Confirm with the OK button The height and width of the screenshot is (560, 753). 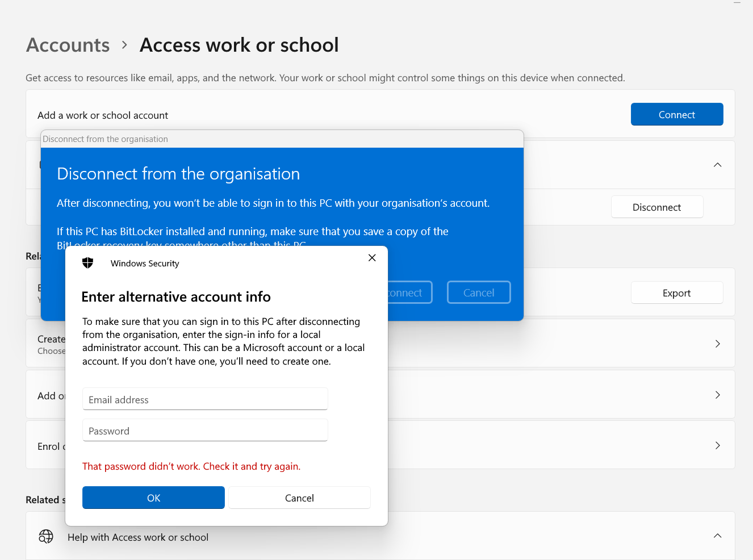[153, 498]
